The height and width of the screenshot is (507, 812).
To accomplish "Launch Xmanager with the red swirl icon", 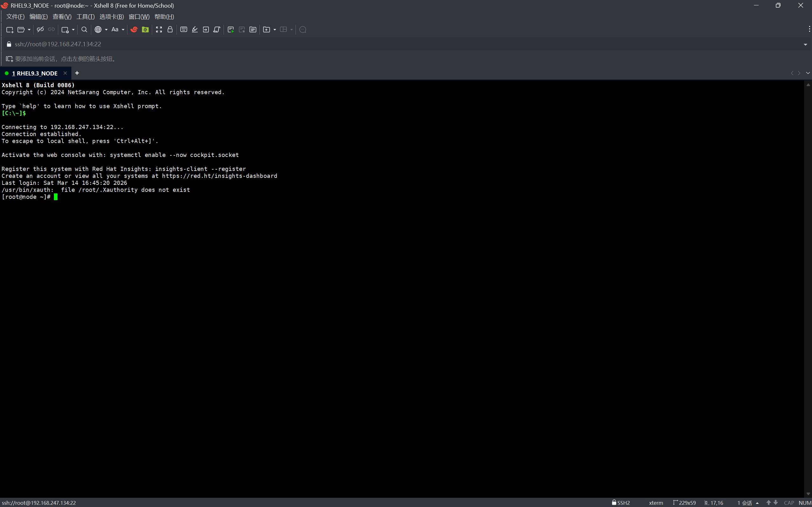I will [x=134, y=30].
